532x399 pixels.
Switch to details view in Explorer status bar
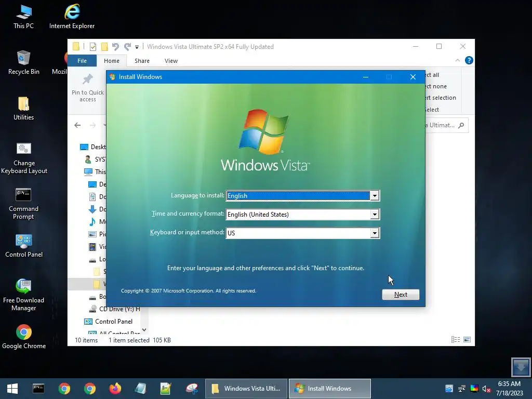[455, 340]
